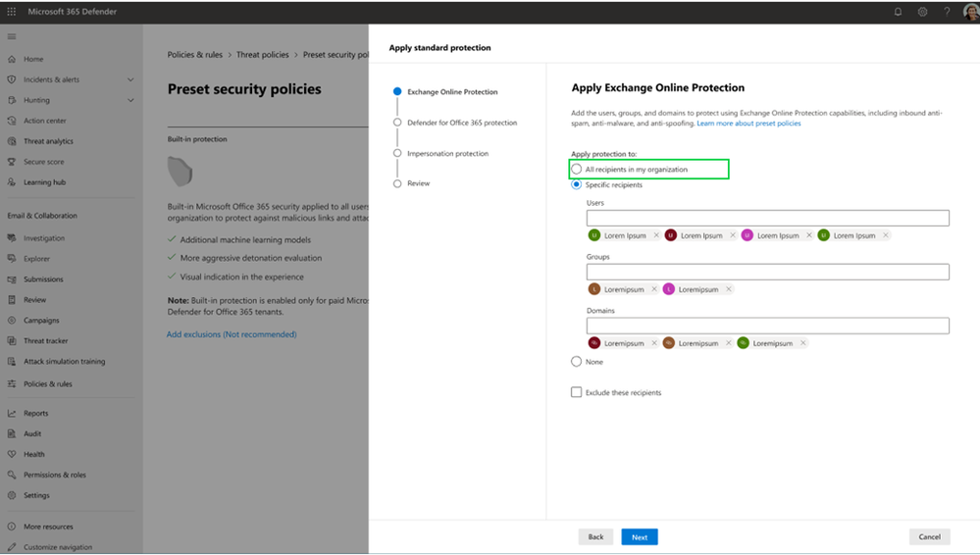Image resolution: width=980 pixels, height=555 pixels.
Task: Click the Action center icon
Action: pos(11,121)
